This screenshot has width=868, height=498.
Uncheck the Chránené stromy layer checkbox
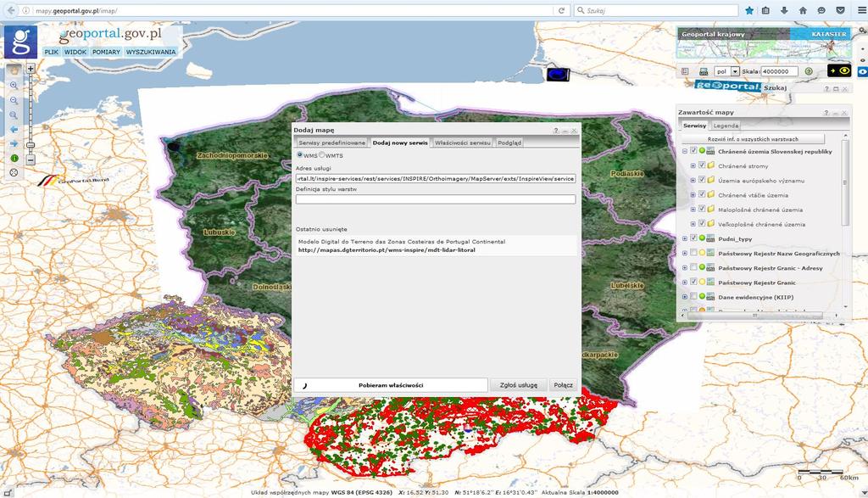tap(702, 165)
